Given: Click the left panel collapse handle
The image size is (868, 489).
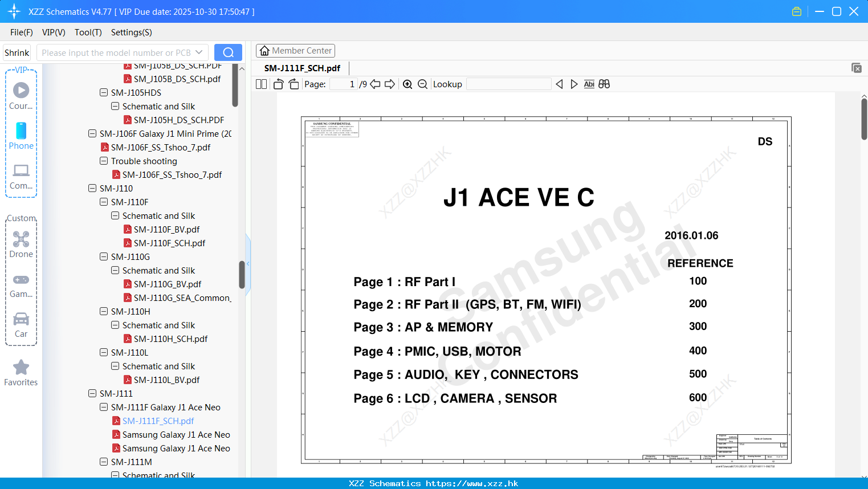Looking at the screenshot, I should click(248, 263).
